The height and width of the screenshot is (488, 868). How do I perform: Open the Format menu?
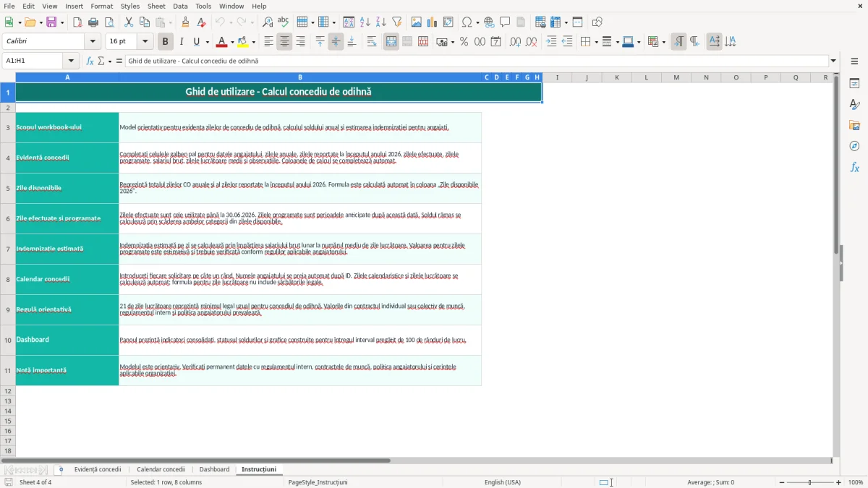(101, 6)
